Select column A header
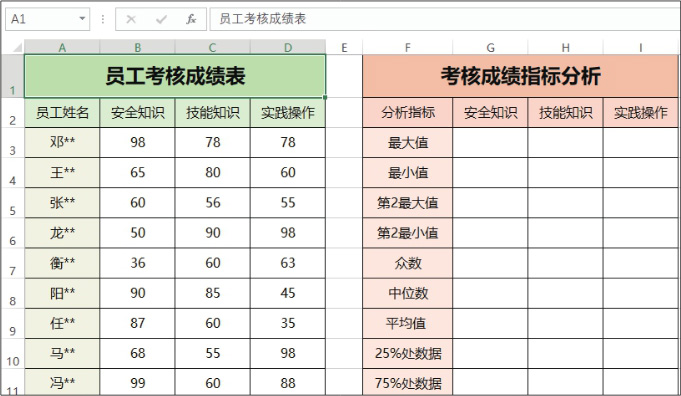The width and height of the screenshot is (681, 396). [62, 47]
